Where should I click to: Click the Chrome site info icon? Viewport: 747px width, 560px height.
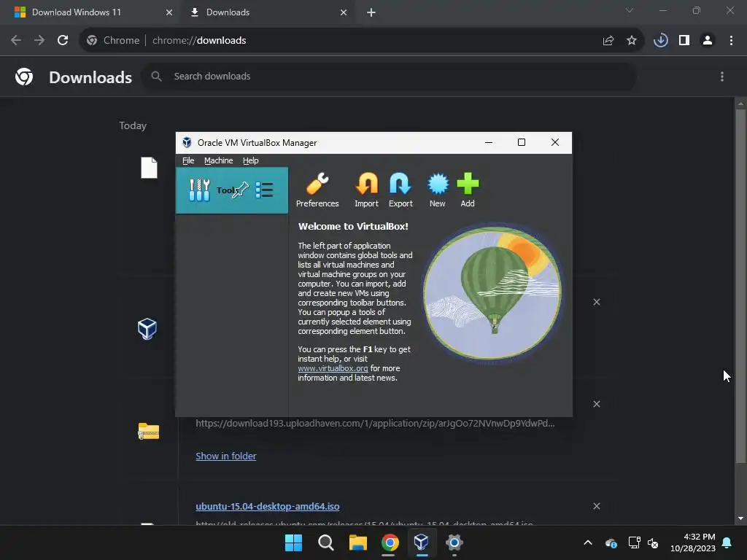click(x=92, y=41)
